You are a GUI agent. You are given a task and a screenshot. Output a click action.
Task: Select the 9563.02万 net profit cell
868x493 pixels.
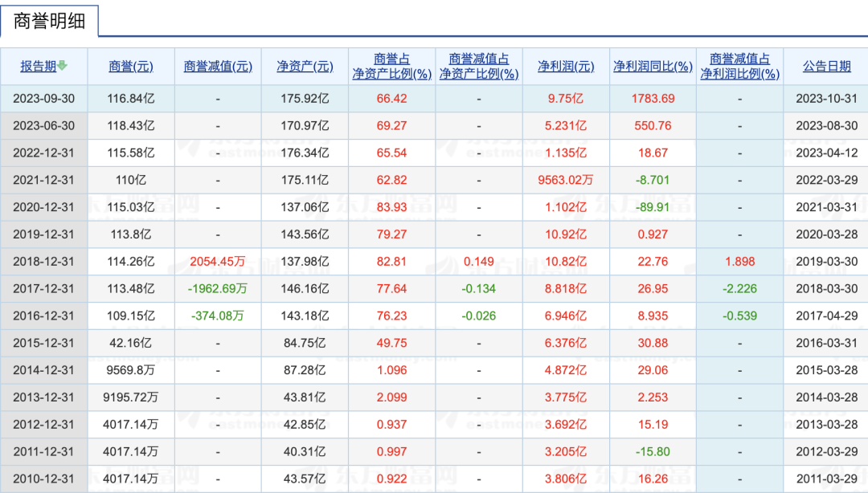(x=566, y=180)
